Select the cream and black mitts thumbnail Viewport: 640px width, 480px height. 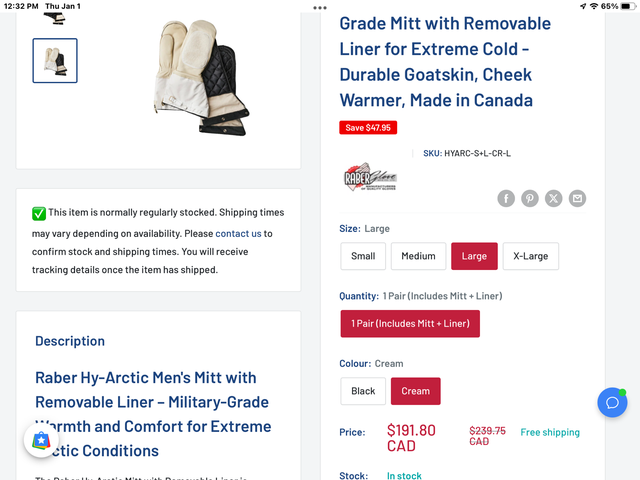tap(55, 61)
